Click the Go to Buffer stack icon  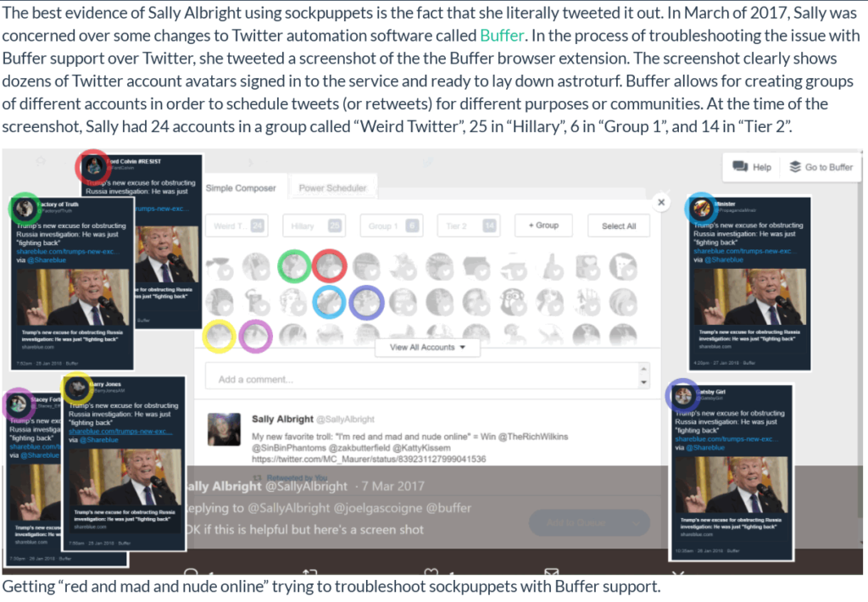point(795,167)
